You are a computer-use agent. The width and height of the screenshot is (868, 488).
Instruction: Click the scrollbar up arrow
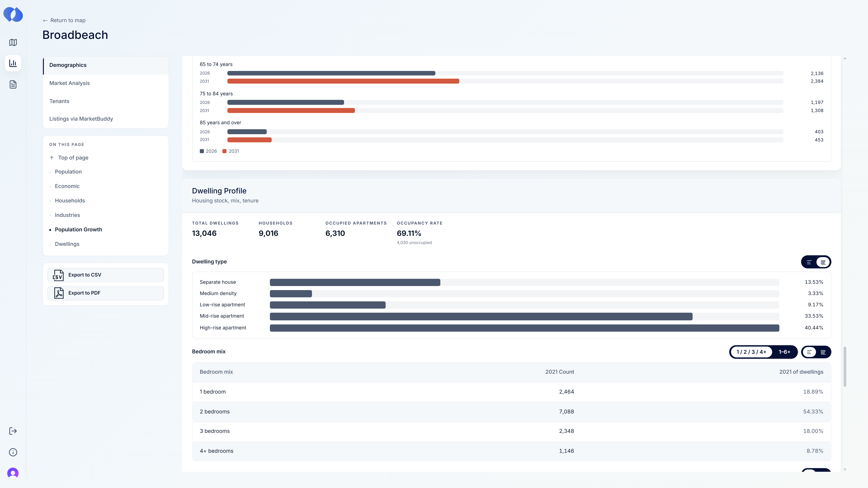pyautogui.click(x=845, y=58)
